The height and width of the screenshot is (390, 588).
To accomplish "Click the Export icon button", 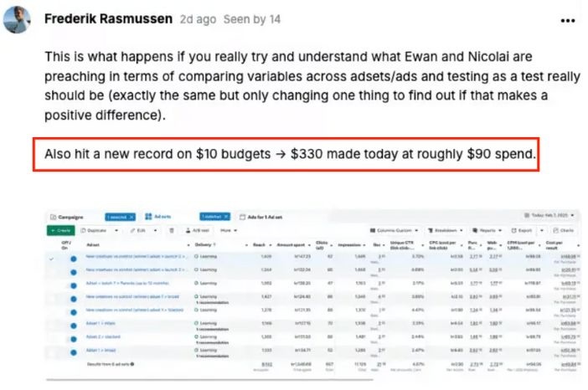I will tap(525, 229).
